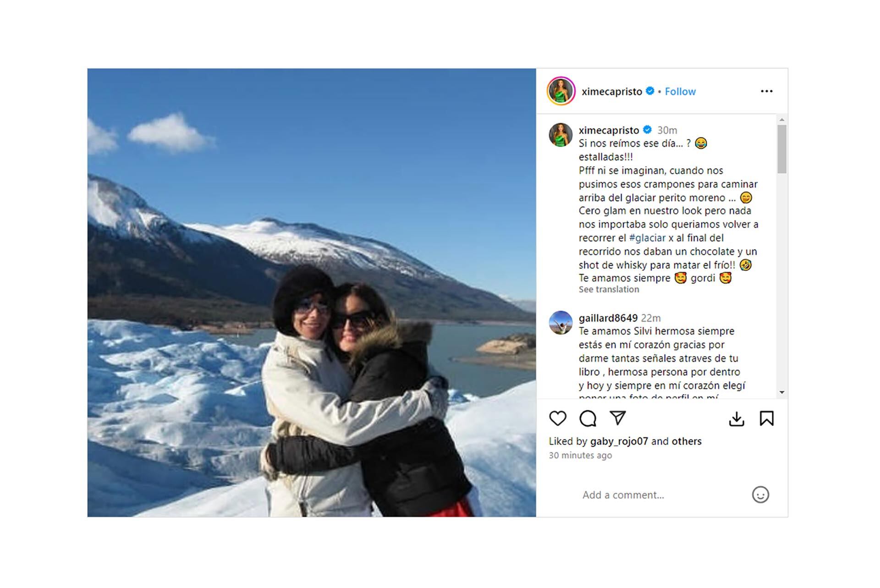Screen dimensions: 880x588
Task: View gaby_rojo07 profile in likes
Action: pos(619,441)
